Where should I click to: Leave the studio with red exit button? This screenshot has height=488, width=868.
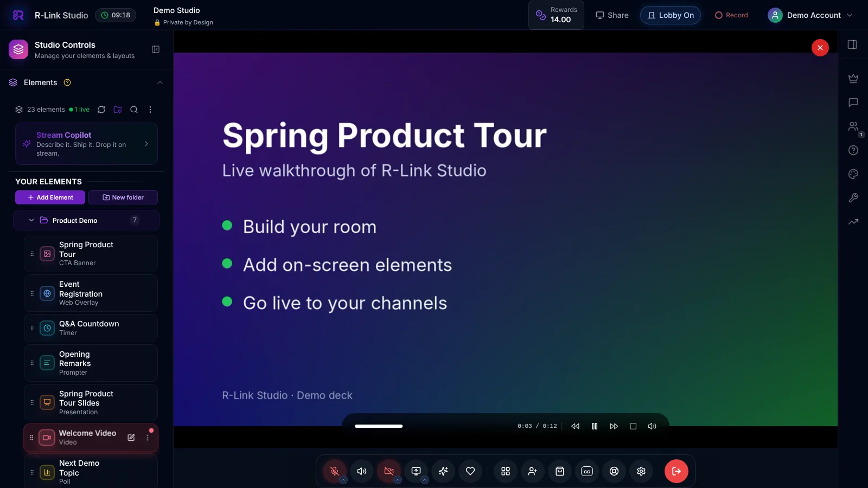pos(676,471)
